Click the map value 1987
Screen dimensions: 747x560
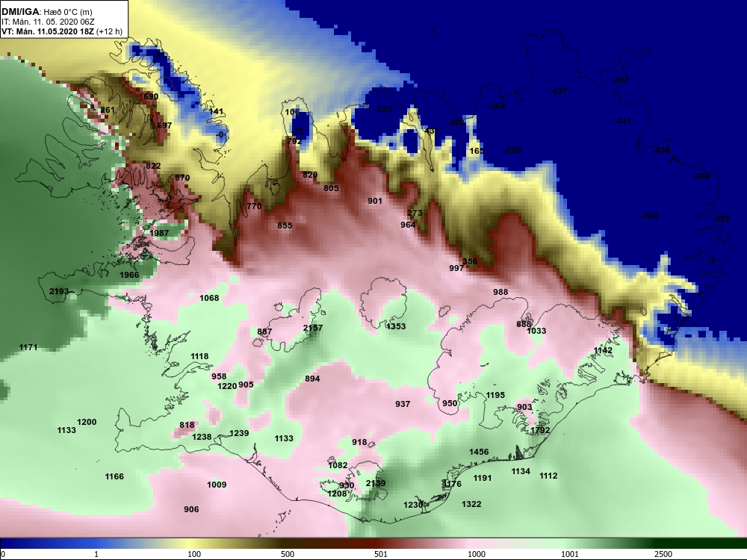pos(159,233)
